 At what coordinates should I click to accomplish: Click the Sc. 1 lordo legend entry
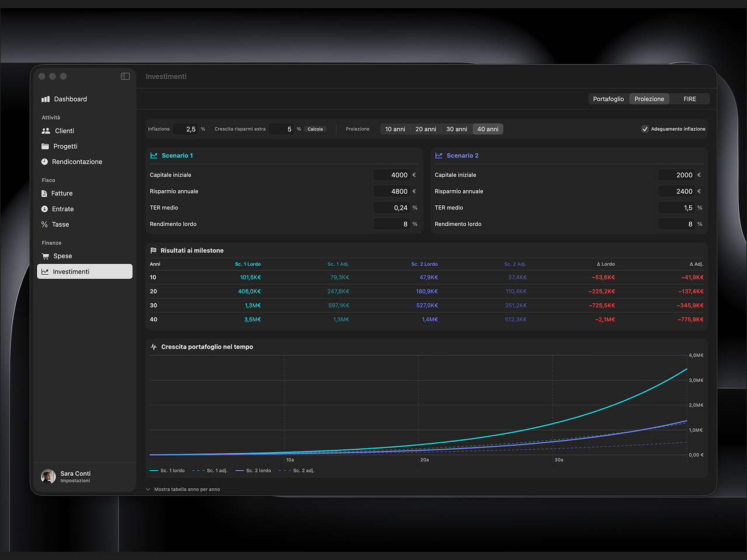coord(167,471)
